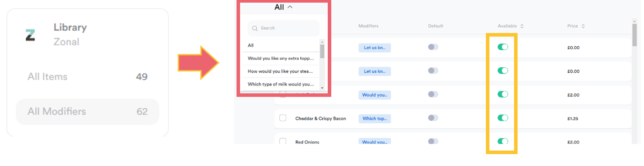
Task: Collapse the All filter chevron
Action: pos(290,7)
